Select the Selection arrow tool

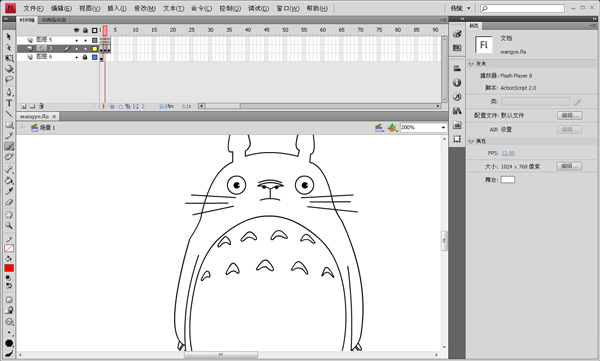[x=9, y=36]
